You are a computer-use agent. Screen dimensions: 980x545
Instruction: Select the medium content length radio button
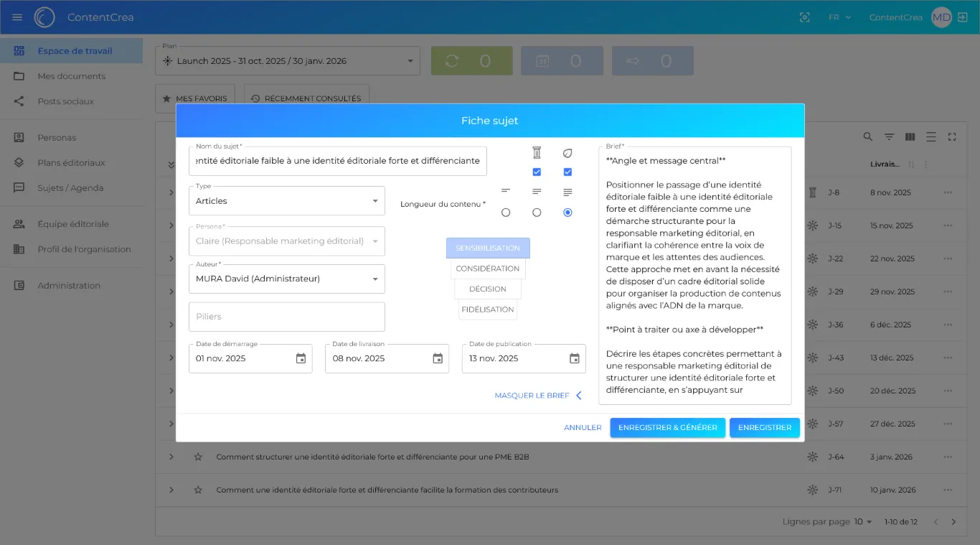(x=537, y=213)
